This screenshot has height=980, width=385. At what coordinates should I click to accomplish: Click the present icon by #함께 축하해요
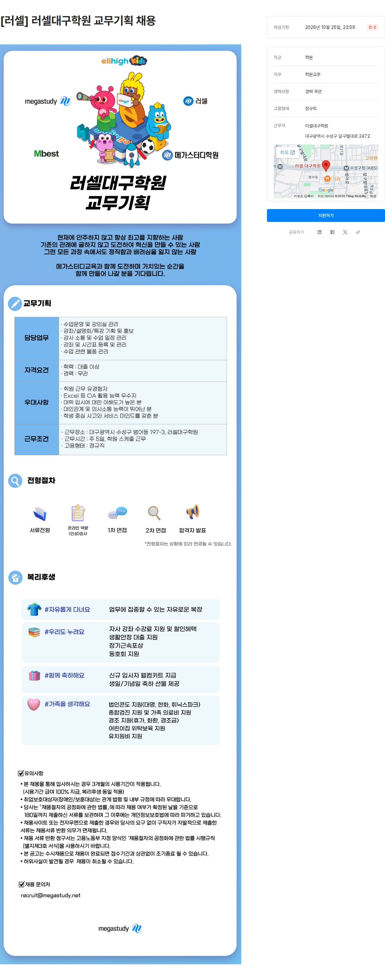point(35,676)
